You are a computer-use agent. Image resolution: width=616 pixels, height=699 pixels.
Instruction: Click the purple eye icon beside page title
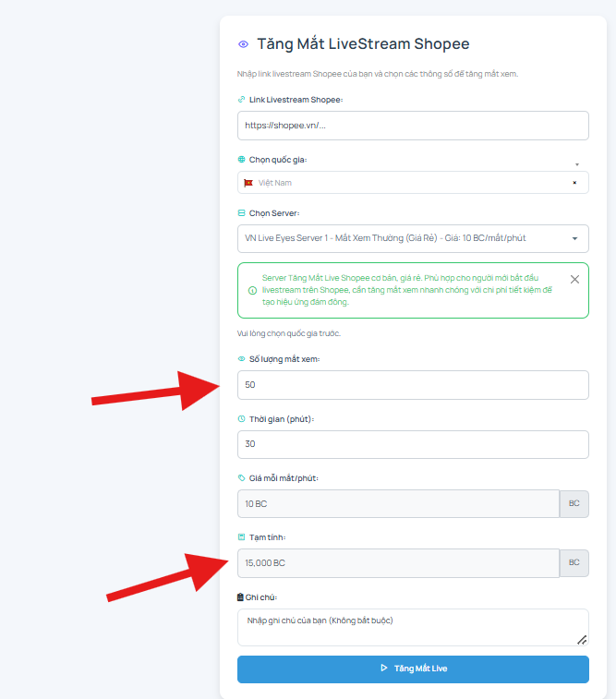243,44
